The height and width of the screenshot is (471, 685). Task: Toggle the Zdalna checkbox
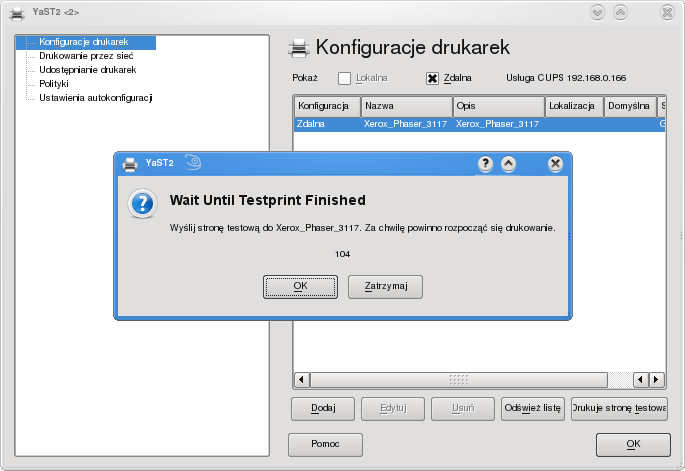[x=433, y=78]
